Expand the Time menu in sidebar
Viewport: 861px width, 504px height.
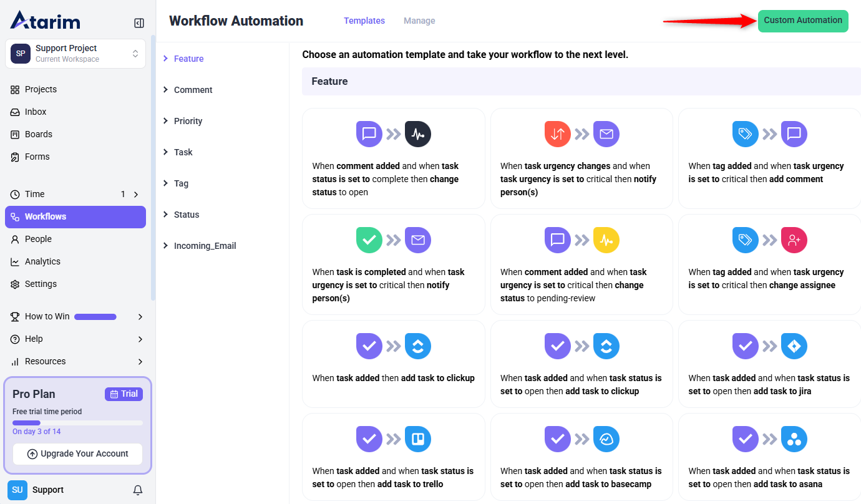click(x=136, y=194)
